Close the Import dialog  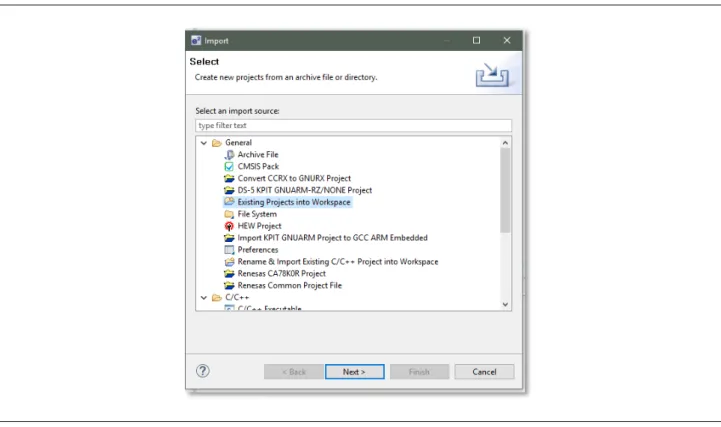point(507,40)
